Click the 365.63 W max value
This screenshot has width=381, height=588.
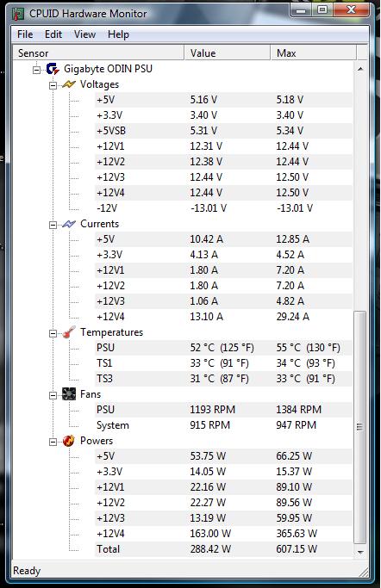pos(297,534)
